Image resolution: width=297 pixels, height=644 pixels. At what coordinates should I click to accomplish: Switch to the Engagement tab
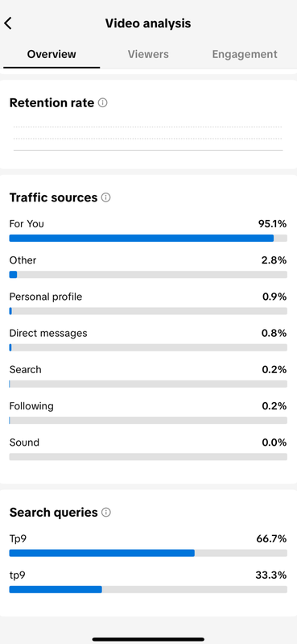pos(245,54)
